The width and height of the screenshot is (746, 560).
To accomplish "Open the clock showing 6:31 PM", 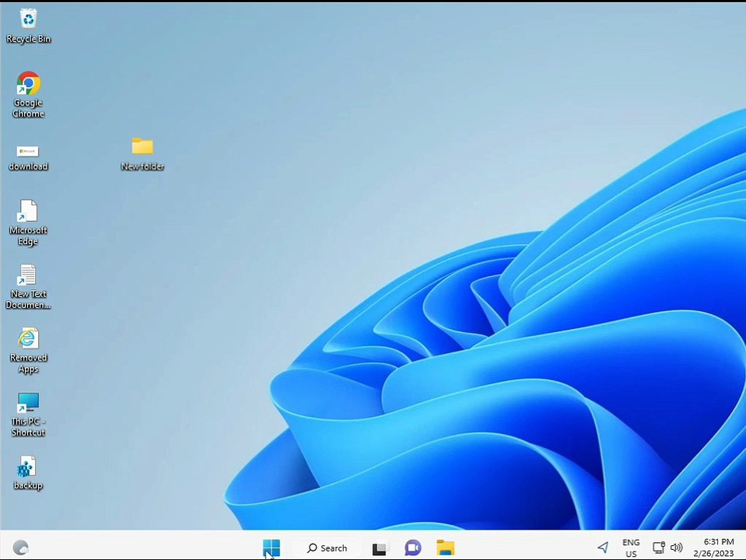I will pos(713,548).
